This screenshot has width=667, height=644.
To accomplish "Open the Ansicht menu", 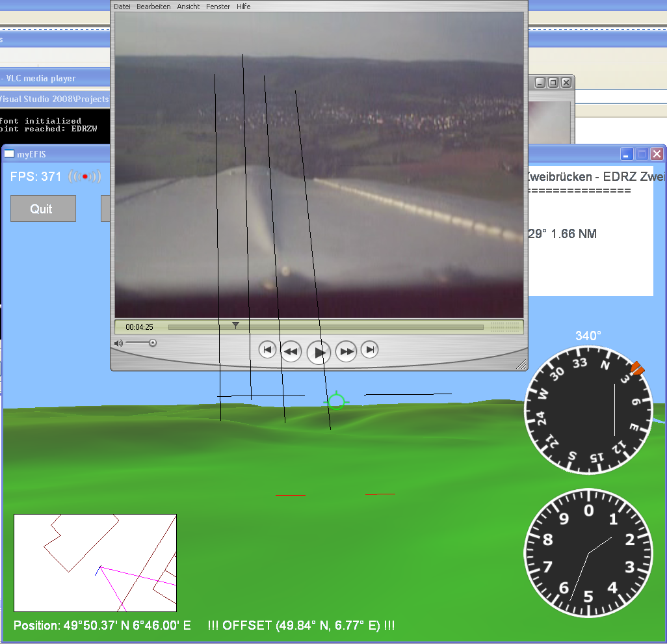I will click(189, 7).
